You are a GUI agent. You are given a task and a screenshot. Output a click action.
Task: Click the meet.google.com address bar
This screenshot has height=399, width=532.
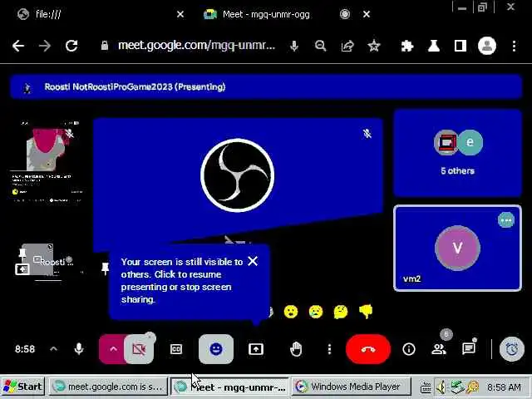pyautogui.click(x=196, y=45)
